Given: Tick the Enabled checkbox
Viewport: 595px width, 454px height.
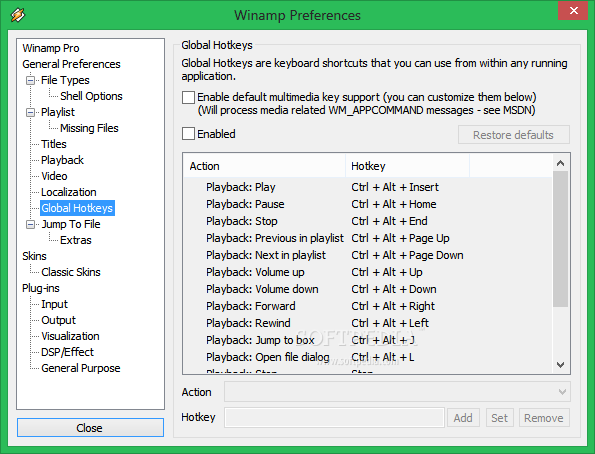Looking at the screenshot, I should [x=188, y=134].
